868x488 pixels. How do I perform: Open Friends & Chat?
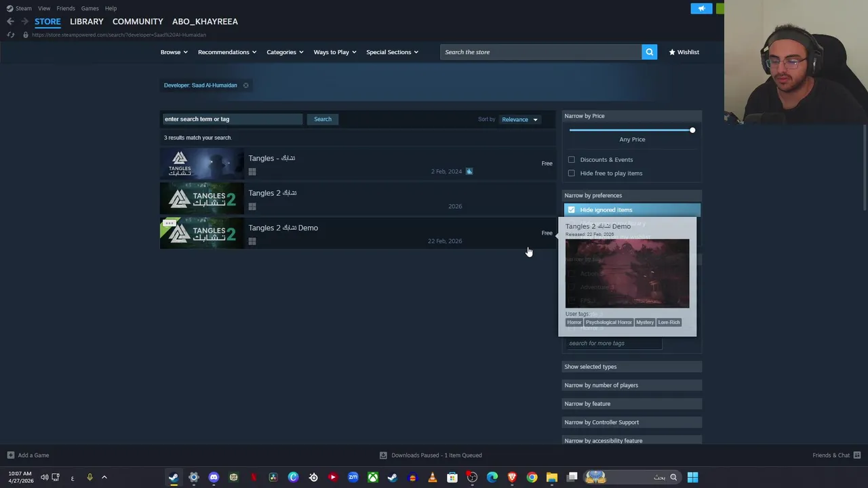point(836,455)
